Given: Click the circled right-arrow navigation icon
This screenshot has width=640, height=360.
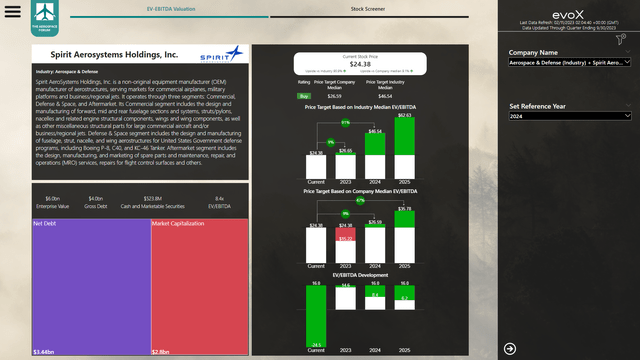Looking at the screenshot, I should pos(510,349).
